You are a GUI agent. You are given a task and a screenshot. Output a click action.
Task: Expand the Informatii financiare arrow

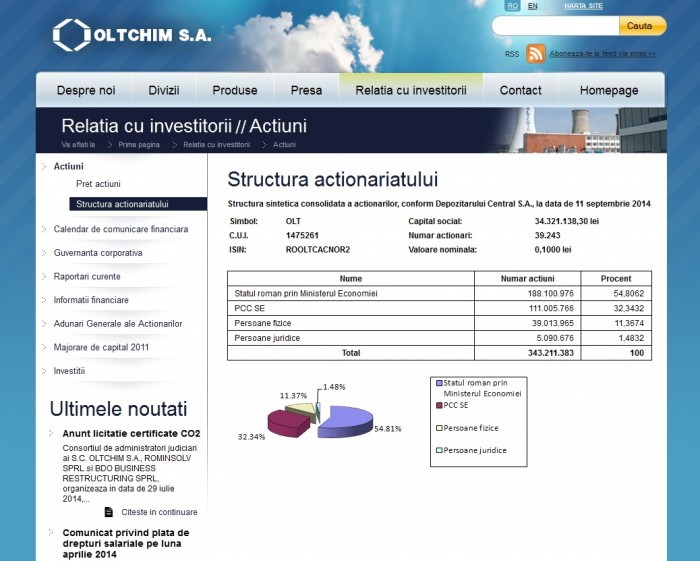coord(44,300)
